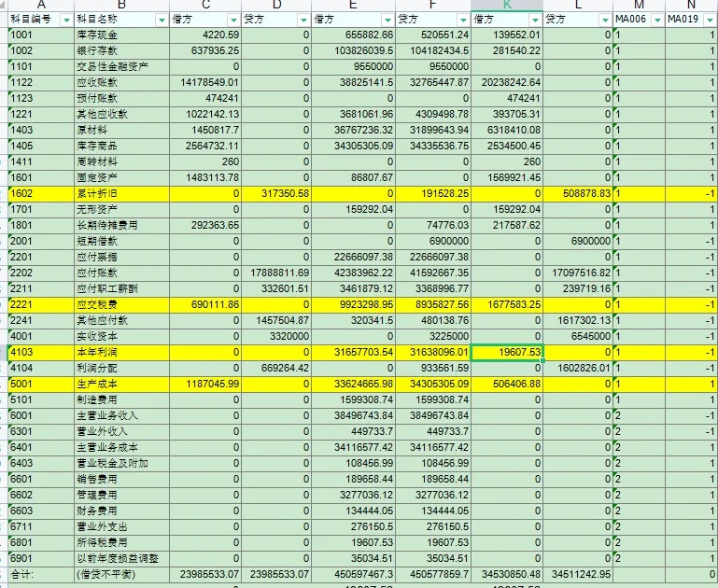This screenshot has height=588, width=718.
Task: Select the 预付账款 cell
Action: (x=121, y=98)
